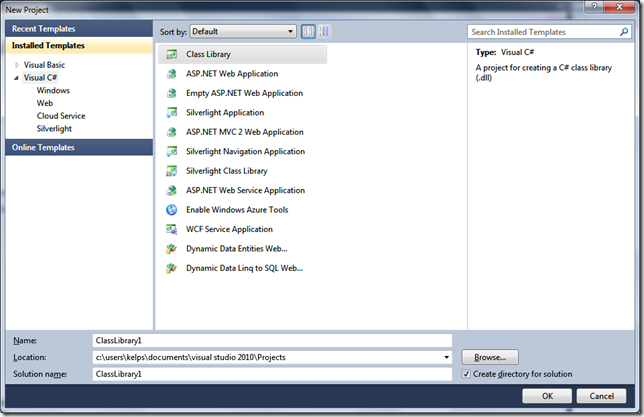Select Dynamic Data Linq to SQL Web... text
The width and height of the screenshot is (644, 417).
point(244,268)
